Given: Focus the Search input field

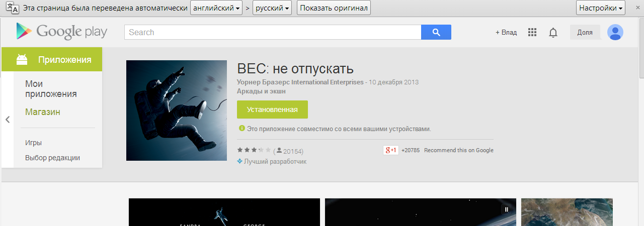Looking at the screenshot, I should tap(273, 32).
